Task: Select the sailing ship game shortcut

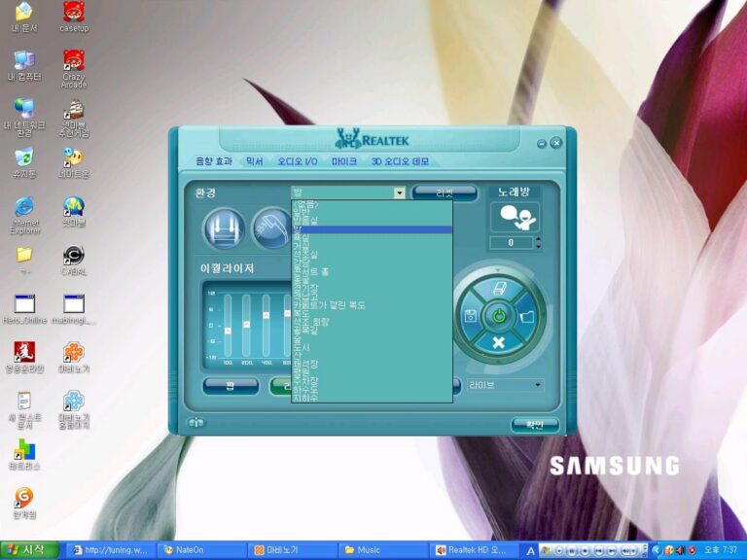Action: [x=74, y=119]
